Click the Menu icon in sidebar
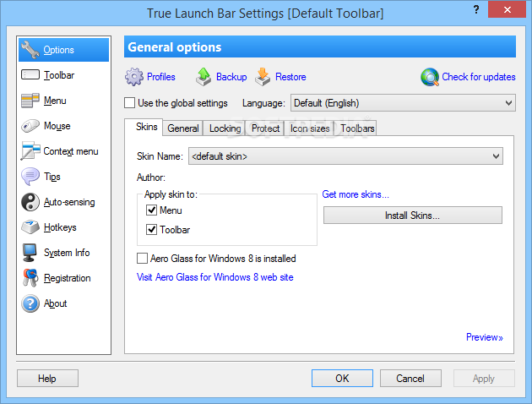Viewport: 532px width, 404px height. coord(30,101)
